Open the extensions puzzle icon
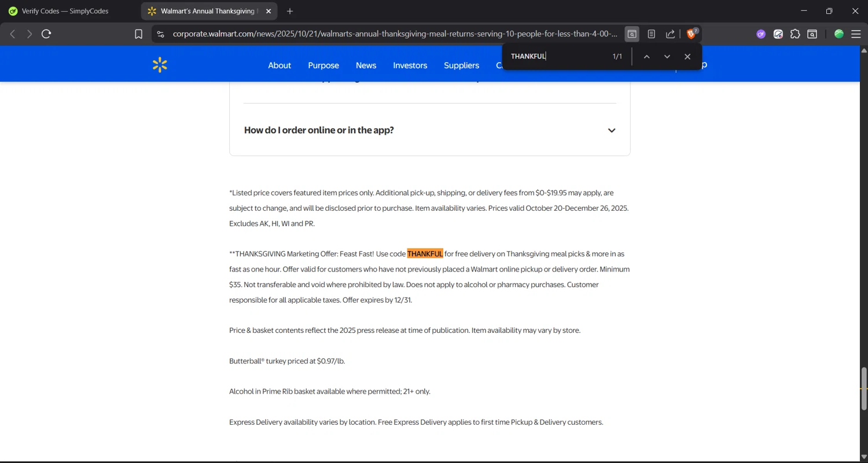868x463 pixels. pyautogui.click(x=796, y=34)
